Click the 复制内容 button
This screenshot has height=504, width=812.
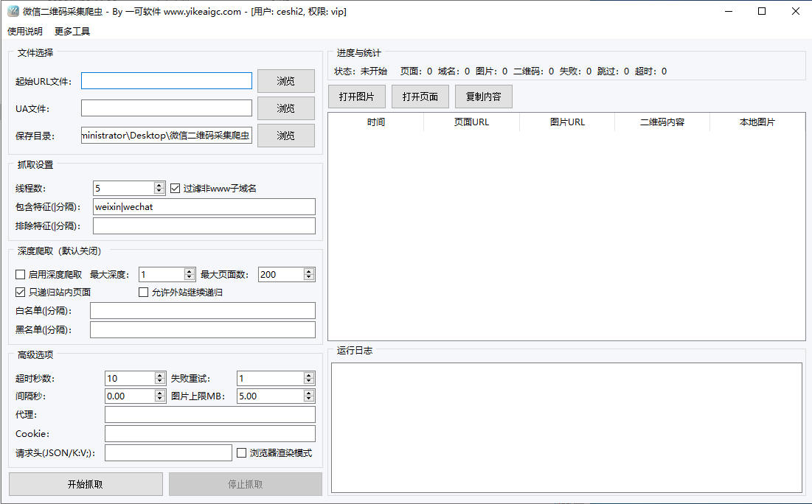tap(484, 97)
